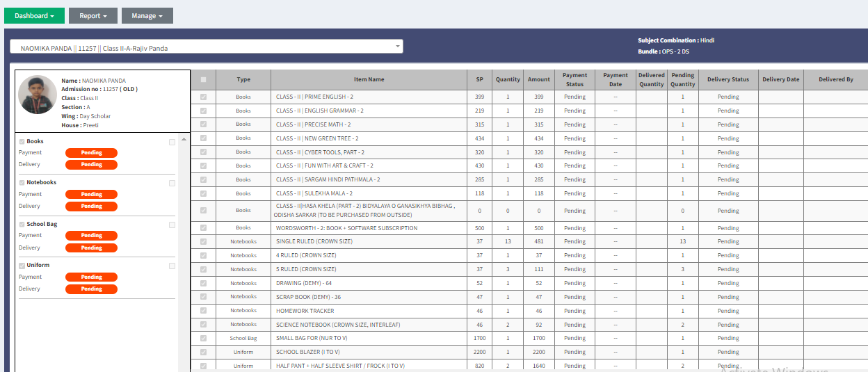This screenshot has height=372, width=868.
Task: Toggle checkbox for HOMEWORK TRACKER row
Action: [x=203, y=311]
